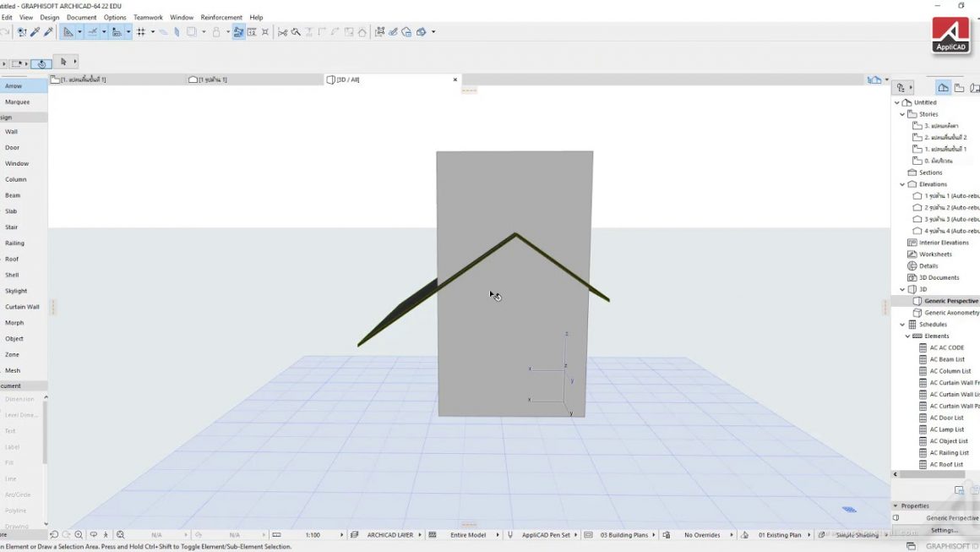This screenshot has width=980, height=552.
Task: Select the Project Map icon in Navigator
Action: [943, 88]
